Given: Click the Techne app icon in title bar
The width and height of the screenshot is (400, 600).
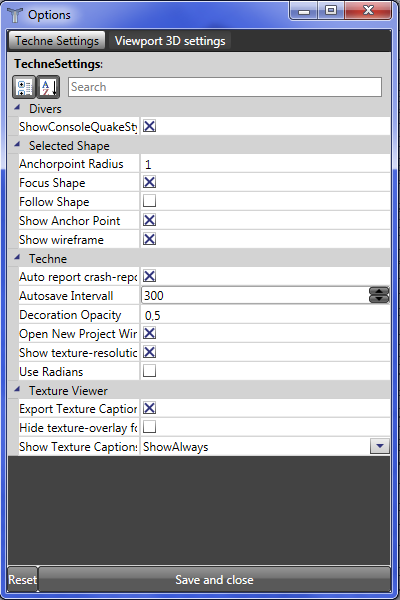Looking at the screenshot, I should point(15,15).
